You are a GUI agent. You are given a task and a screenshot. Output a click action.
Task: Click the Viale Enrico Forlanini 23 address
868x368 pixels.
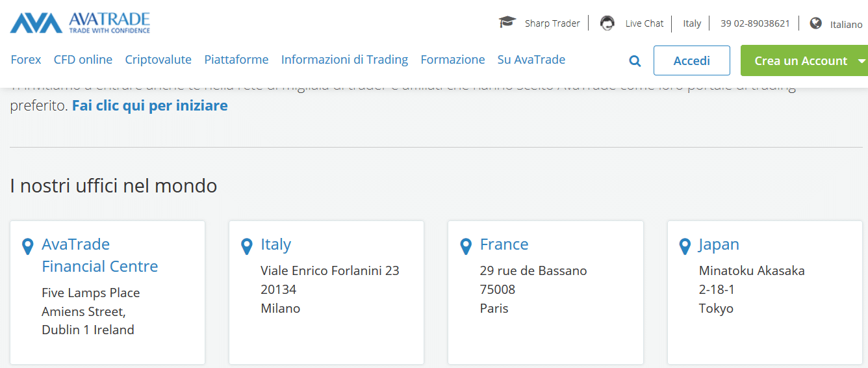coord(330,270)
